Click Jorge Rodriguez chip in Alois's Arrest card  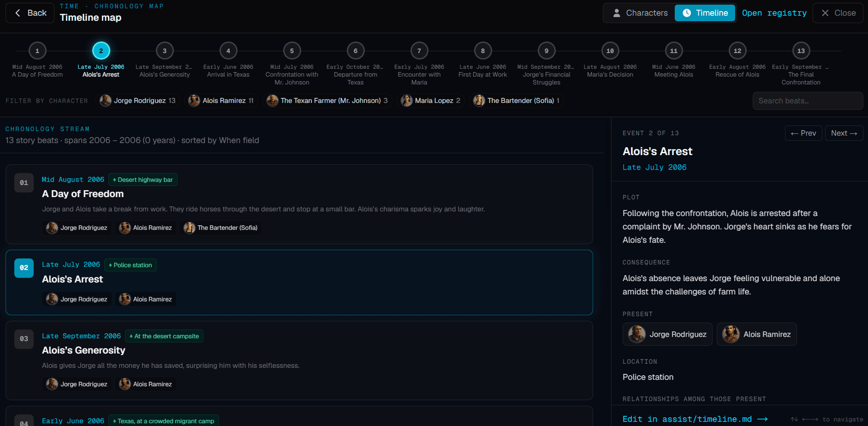click(77, 299)
